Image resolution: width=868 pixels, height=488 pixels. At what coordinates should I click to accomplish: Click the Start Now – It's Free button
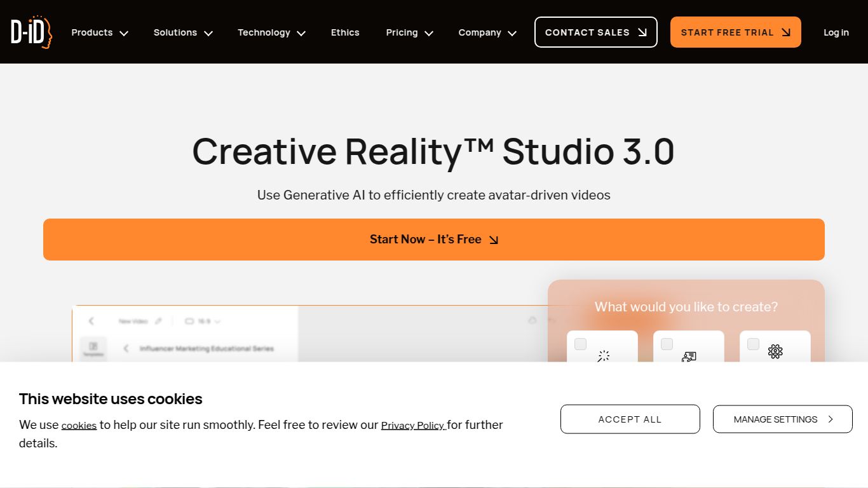tap(434, 240)
